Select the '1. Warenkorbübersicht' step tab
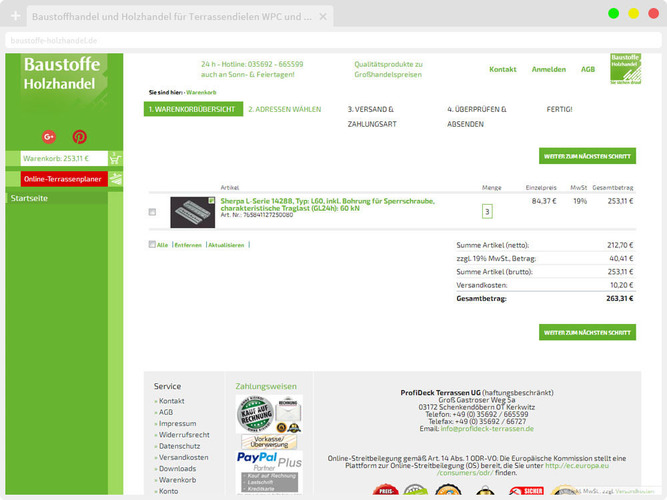This screenshot has width=667, height=500. (x=192, y=109)
